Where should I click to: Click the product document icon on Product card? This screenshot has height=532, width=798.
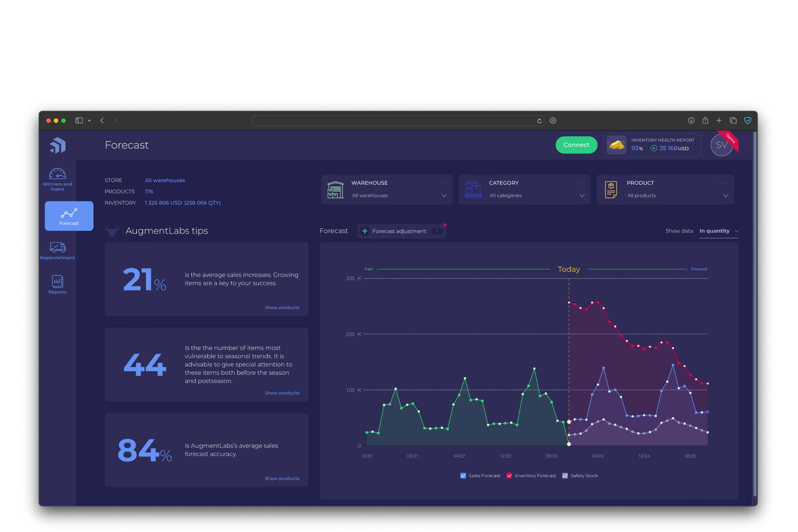point(610,189)
